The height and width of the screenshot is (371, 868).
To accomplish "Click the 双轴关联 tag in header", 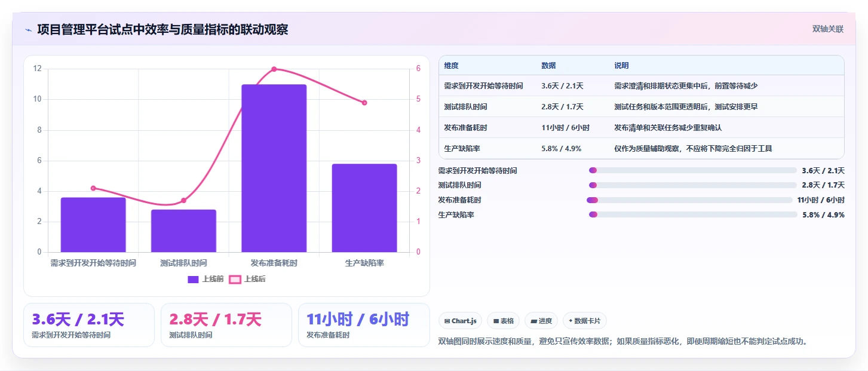I will click(x=827, y=29).
